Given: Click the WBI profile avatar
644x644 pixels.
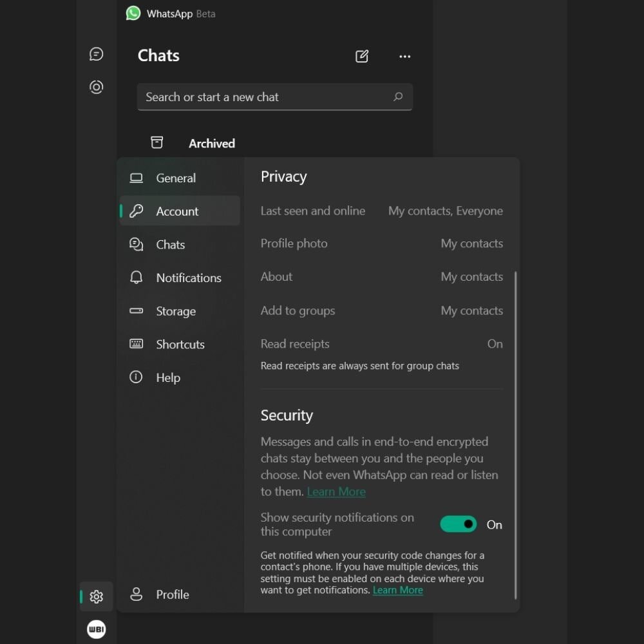Looking at the screenshot, I should point(97,629).
